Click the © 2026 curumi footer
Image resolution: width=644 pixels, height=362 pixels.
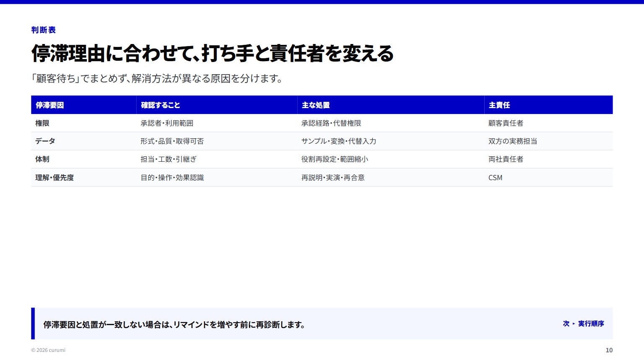48,350
